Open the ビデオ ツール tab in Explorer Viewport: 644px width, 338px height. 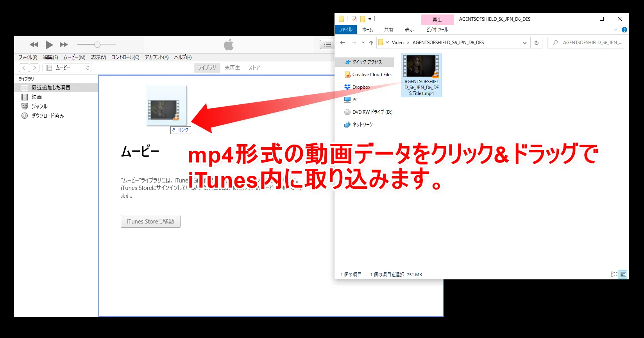[437, 30]
